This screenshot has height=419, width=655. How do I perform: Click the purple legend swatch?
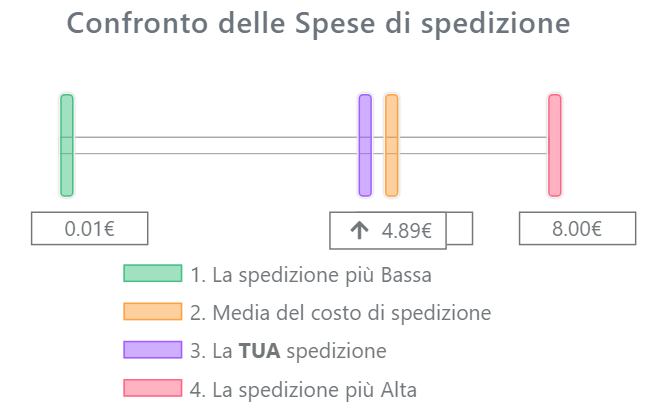pos(153,350)
